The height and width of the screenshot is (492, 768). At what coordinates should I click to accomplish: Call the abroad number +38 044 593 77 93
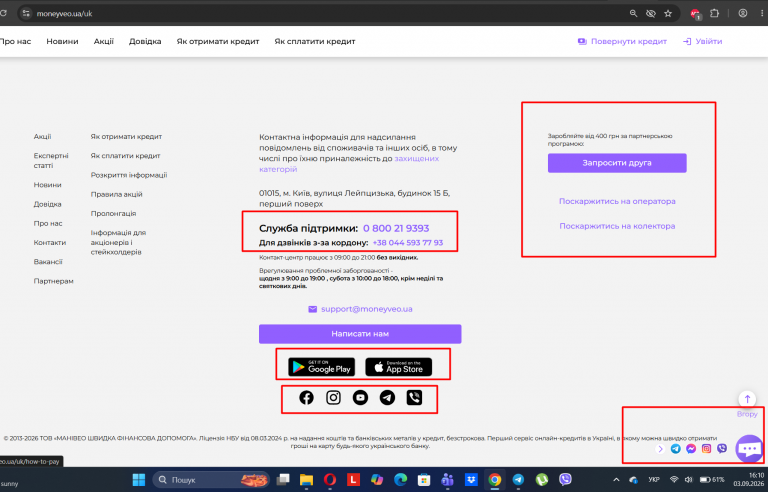coord(408,243)
